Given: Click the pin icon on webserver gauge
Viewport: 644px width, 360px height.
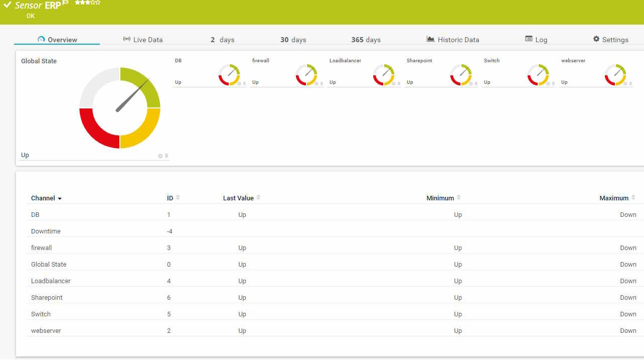Looking at the screenshot, I should 630,84.
